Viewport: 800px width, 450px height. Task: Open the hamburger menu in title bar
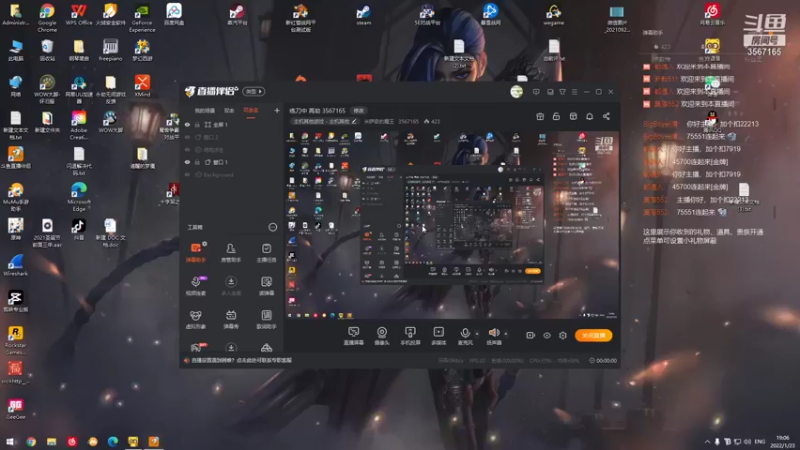coord(574,92)
